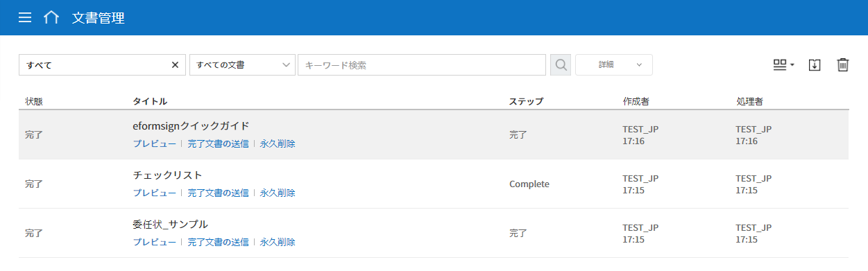Click the download documents icon
The width and height of the screenshot is (868, 271).
pyautogui.click(x=815, y=65)
